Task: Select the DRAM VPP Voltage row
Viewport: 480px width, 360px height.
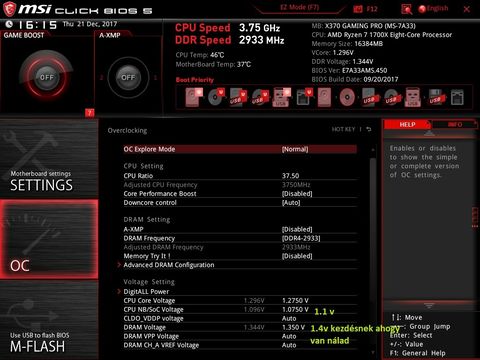Action: point(240,336)
